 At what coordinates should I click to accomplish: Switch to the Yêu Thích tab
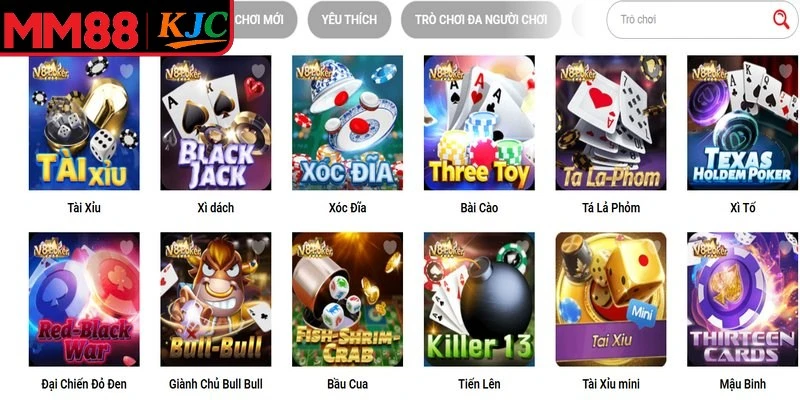click(349, 19)
